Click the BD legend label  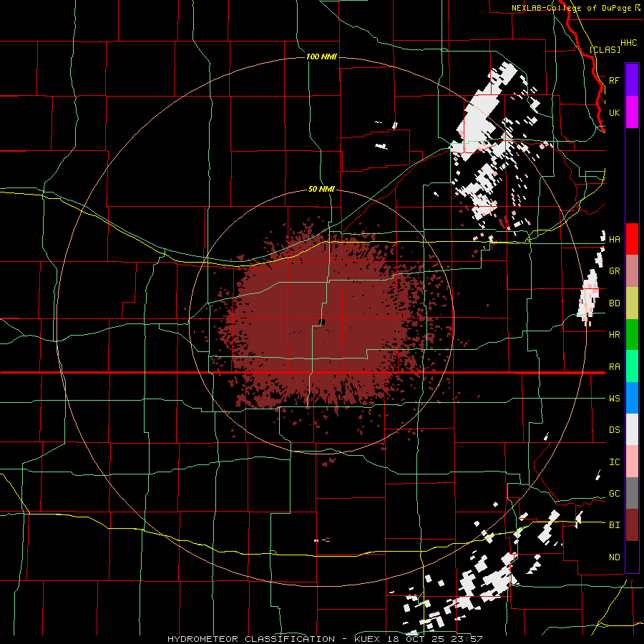coord(614,303)
